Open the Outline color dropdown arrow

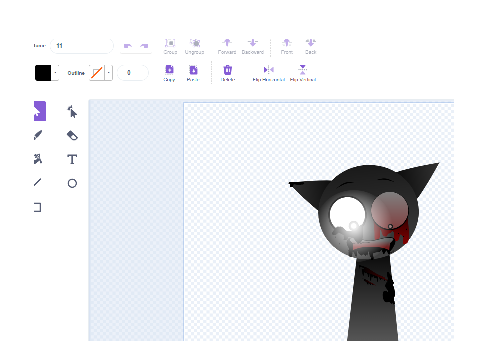tap(109, 73)
